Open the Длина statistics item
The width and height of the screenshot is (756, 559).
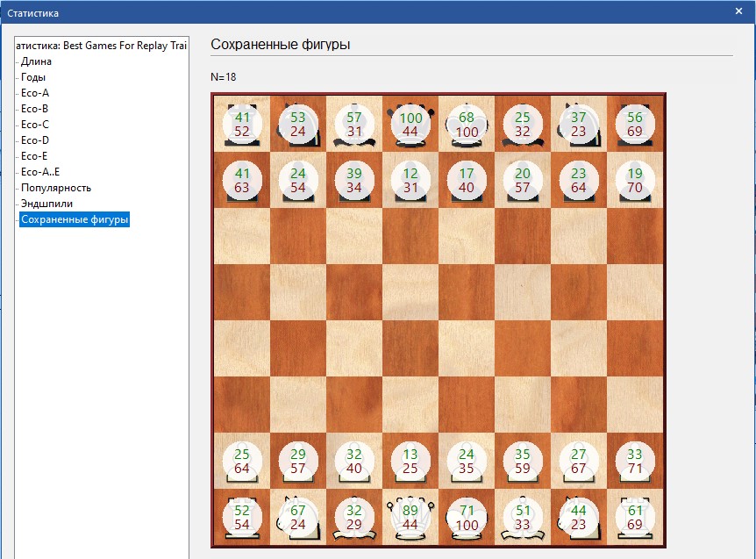(36, 61)
